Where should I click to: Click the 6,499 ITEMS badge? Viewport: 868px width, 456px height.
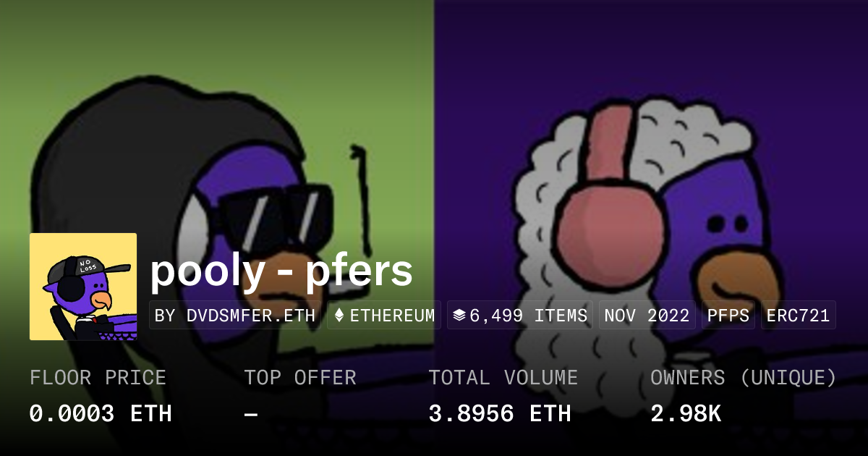[520, 316]
